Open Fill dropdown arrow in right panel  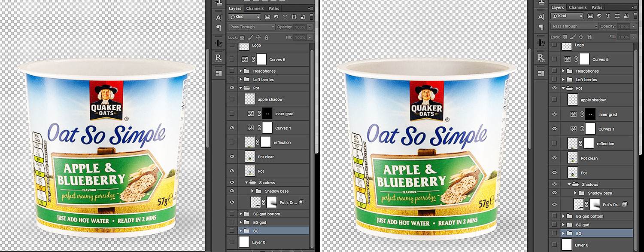click(632, 37)
